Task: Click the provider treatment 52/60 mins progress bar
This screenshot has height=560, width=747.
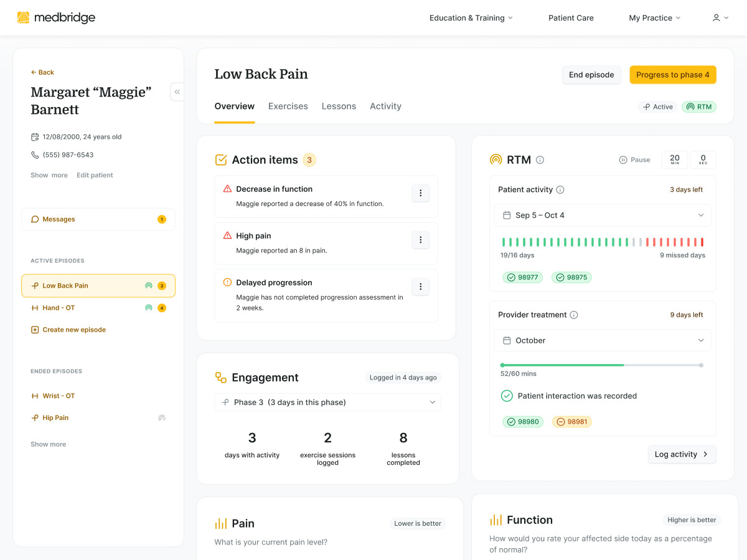Action: [x=602, y=365]
